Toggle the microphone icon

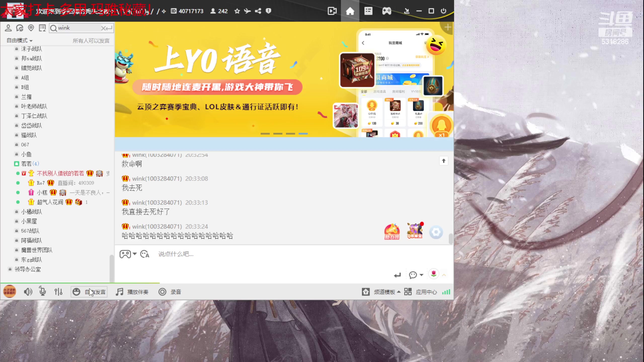click(x=43, y=292)
